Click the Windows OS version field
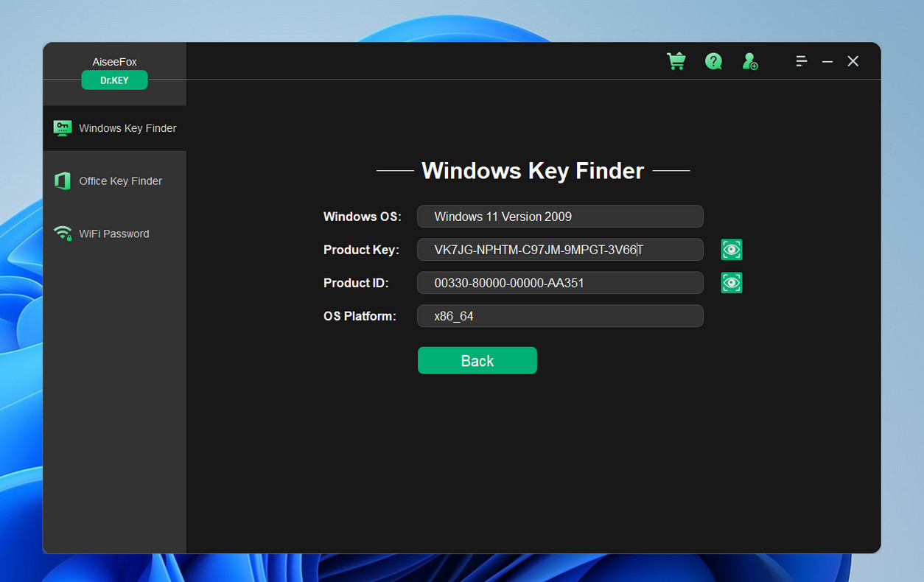Image resolution: width=924 pixels, height=582 pixels. (560, 216)
